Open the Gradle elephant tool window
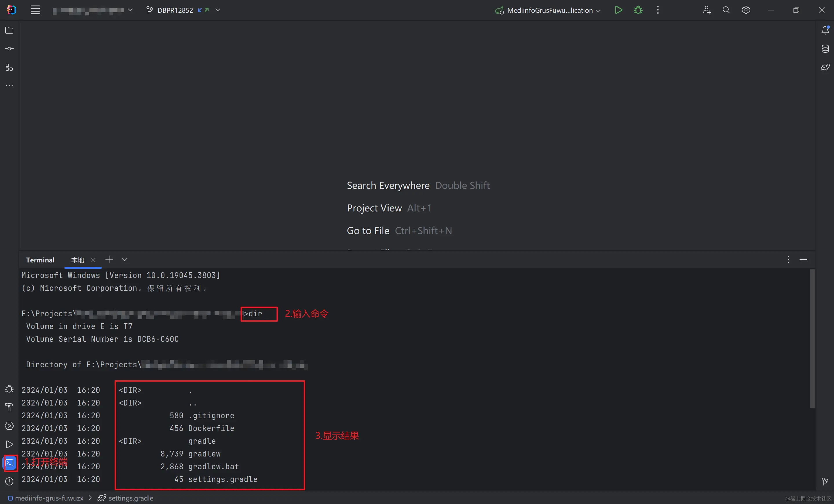Image resolution: width=834 pixels, height=504 pixels. 825,67
